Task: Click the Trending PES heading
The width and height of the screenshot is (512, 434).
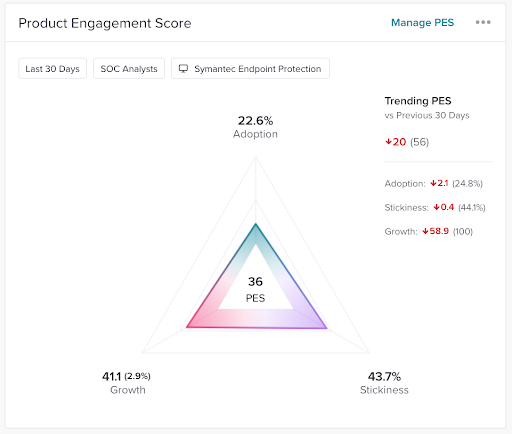Action: tap(418, 101)
